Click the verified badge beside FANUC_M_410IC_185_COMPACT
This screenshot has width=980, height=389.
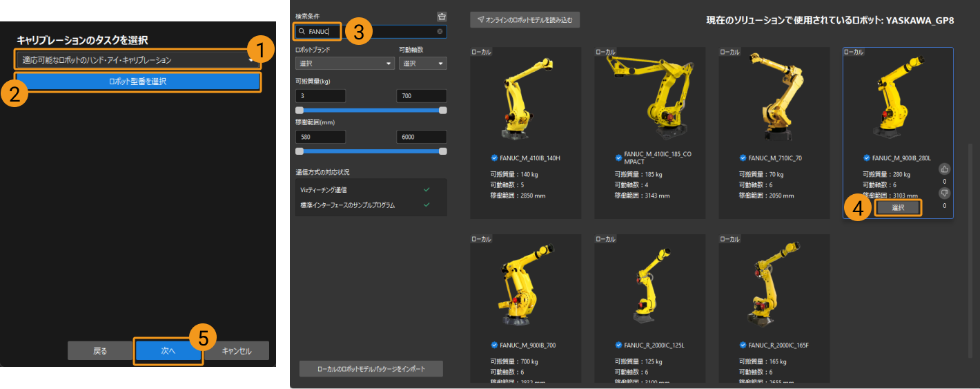click(x=618, y=158)
